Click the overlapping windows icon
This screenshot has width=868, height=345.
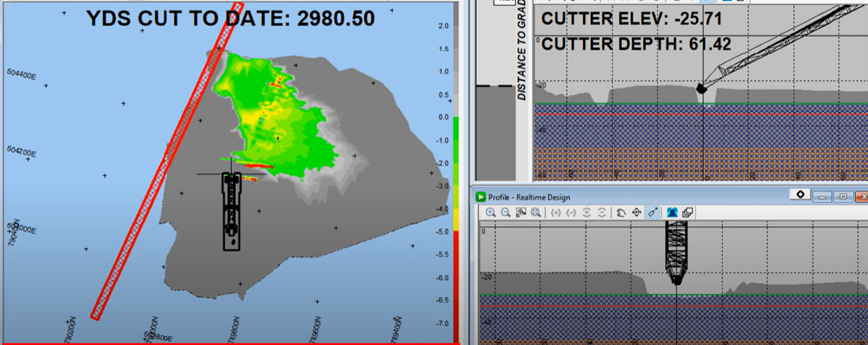coord(687,213)
